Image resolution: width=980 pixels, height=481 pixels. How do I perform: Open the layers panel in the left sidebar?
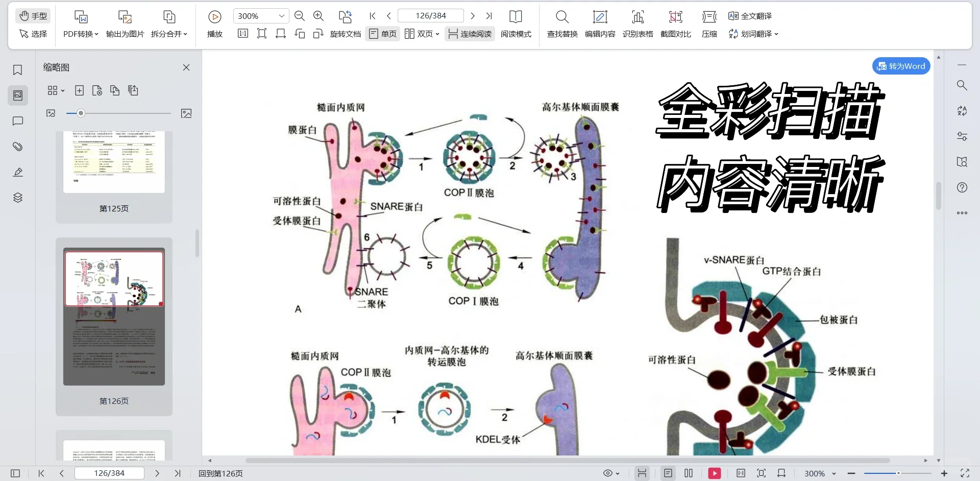pyautogui.click(x=18, y=198)
